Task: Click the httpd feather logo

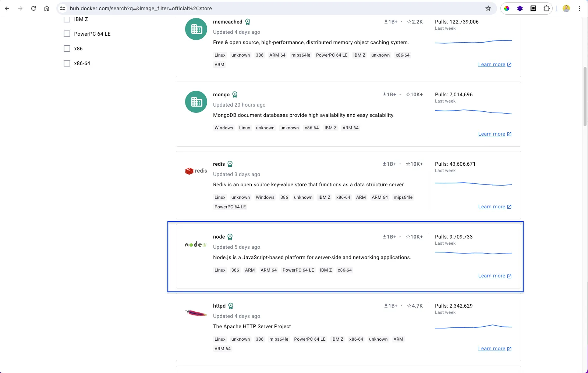Action: click(196, 313)
